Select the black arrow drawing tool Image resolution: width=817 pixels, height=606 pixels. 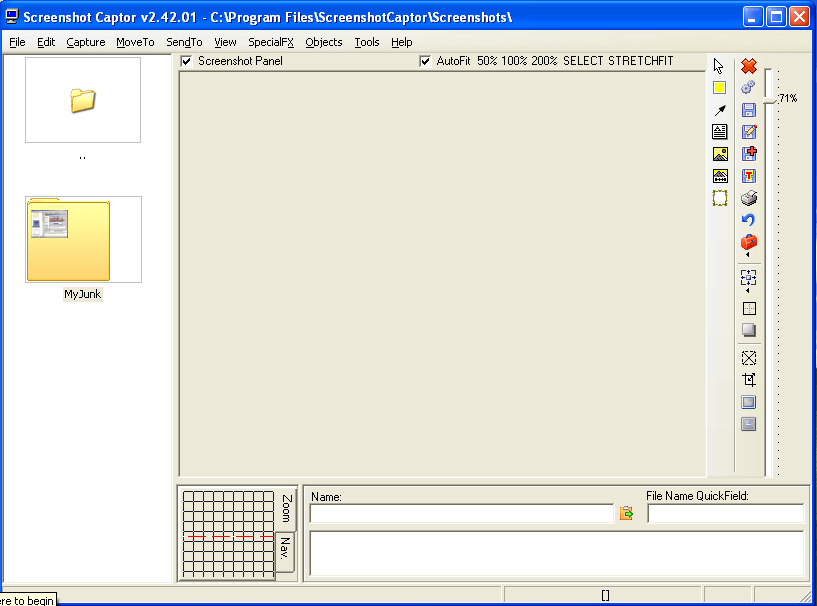(x=719, y=110)
